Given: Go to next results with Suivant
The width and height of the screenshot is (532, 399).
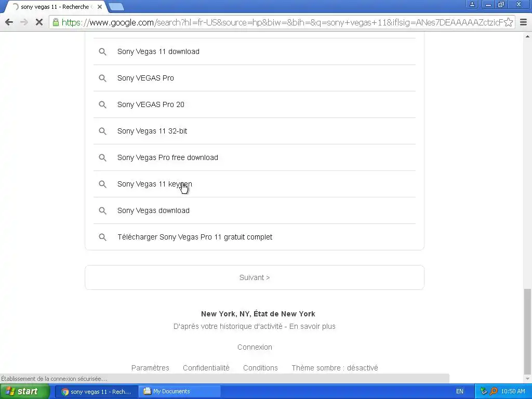Looking at the screenshot, I should (255, 277).
